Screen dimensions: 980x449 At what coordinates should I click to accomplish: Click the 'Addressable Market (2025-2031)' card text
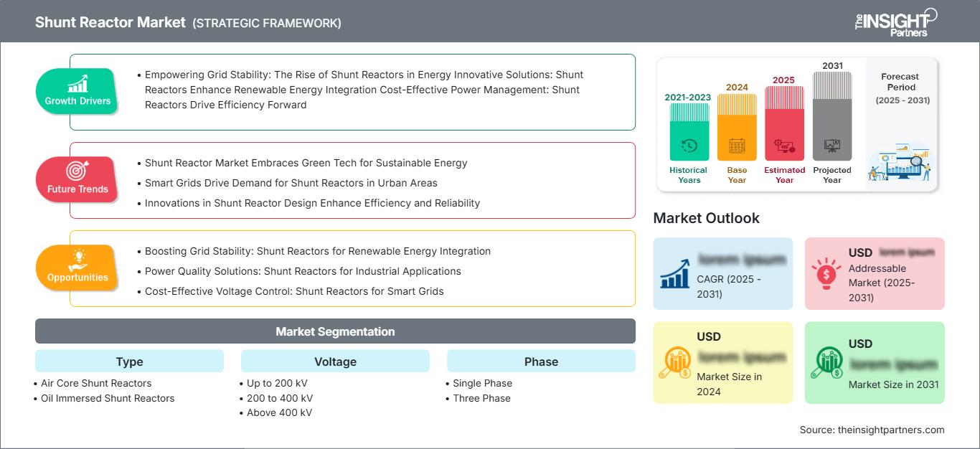tap(883, 283)
